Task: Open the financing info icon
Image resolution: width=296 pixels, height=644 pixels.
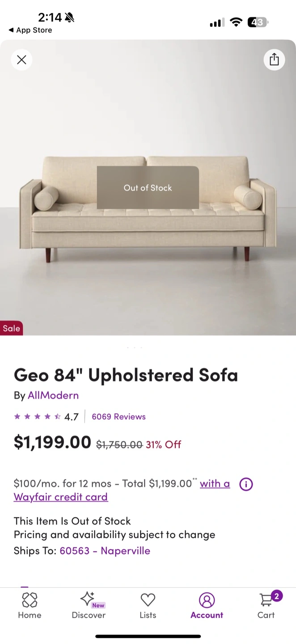Action: click(x=246, y=484)
